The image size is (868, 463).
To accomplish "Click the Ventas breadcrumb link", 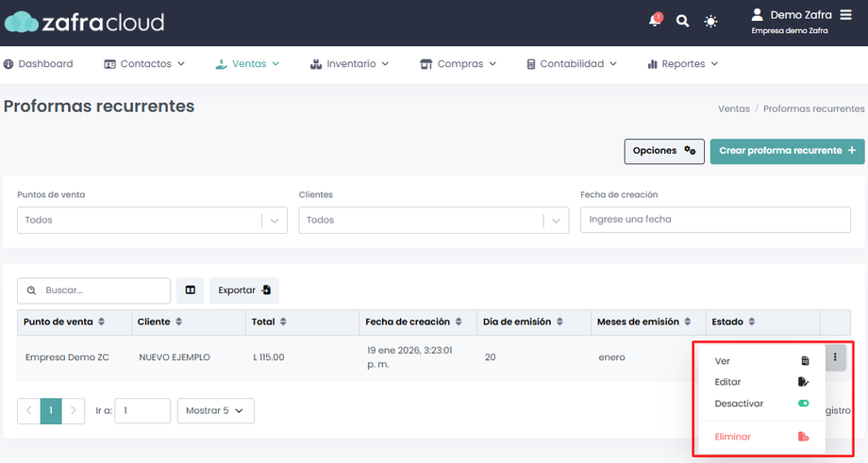I will coord(734,109).
